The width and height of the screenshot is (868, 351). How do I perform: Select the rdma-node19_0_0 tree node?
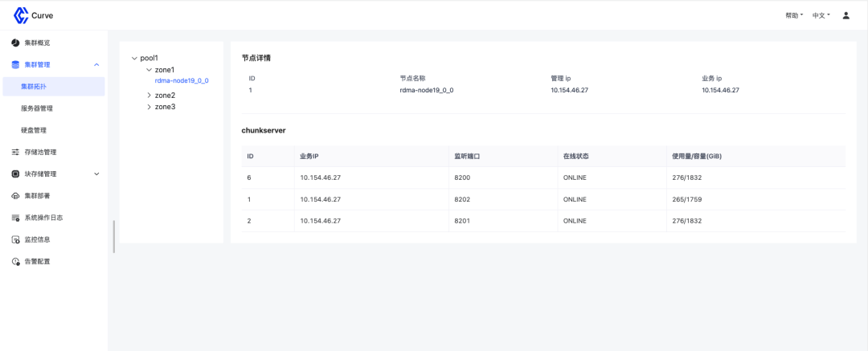click(182, 80)
